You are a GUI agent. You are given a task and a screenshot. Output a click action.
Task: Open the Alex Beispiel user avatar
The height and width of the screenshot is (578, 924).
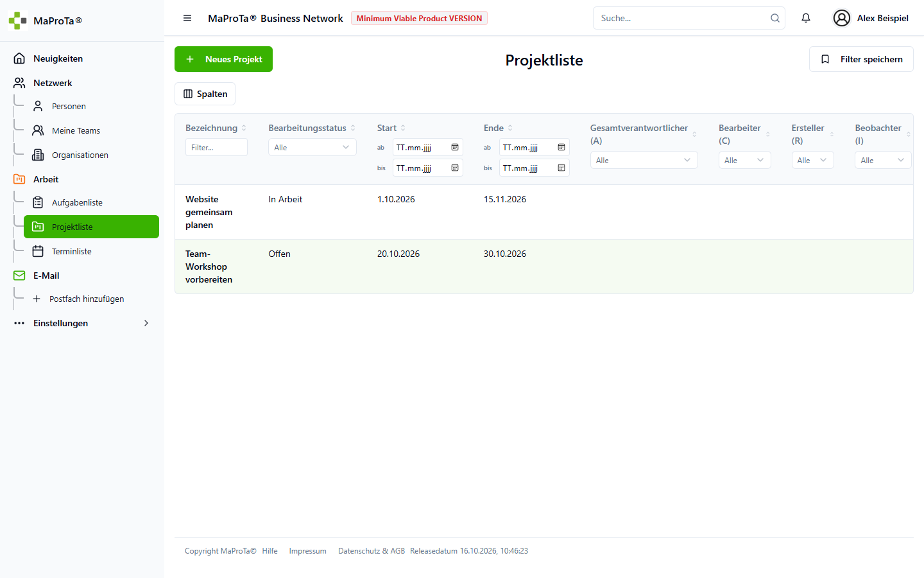pos(842,18)
